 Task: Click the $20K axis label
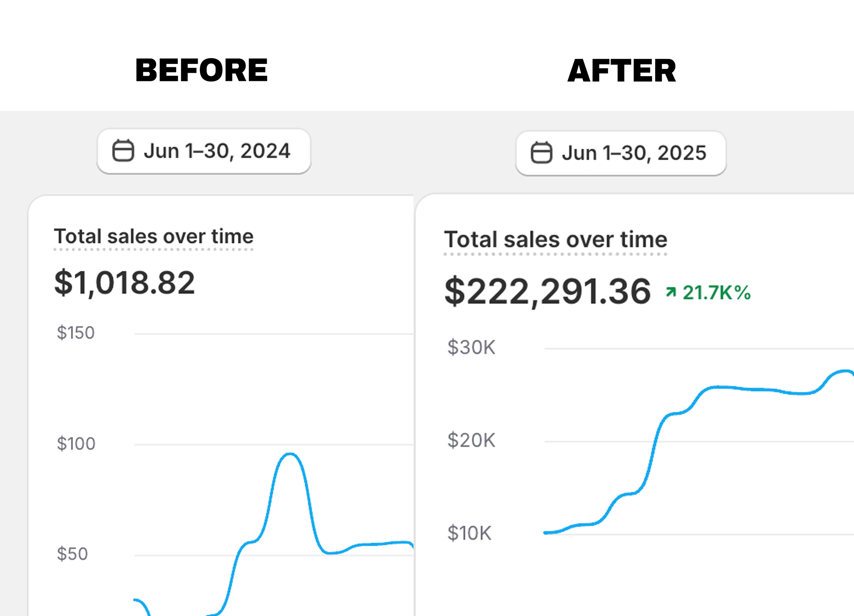click(x=471, y=440)
